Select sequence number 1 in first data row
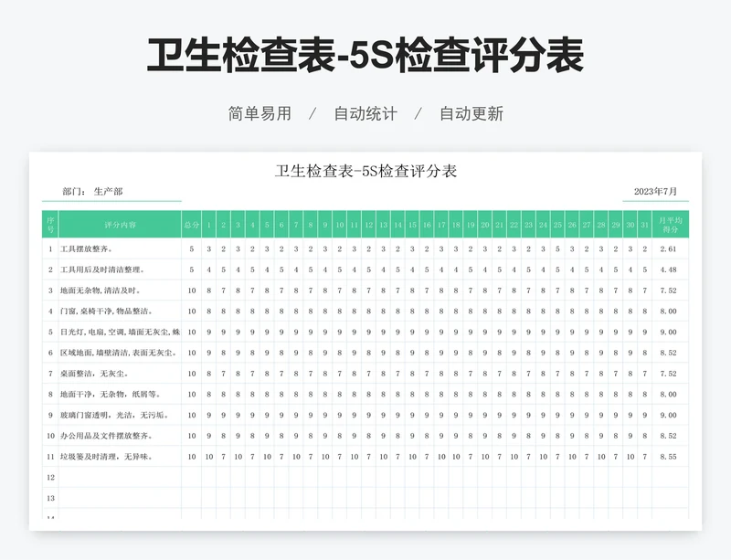Image resolution: width=731 pixels, height=560 pixels. point(50,249)
